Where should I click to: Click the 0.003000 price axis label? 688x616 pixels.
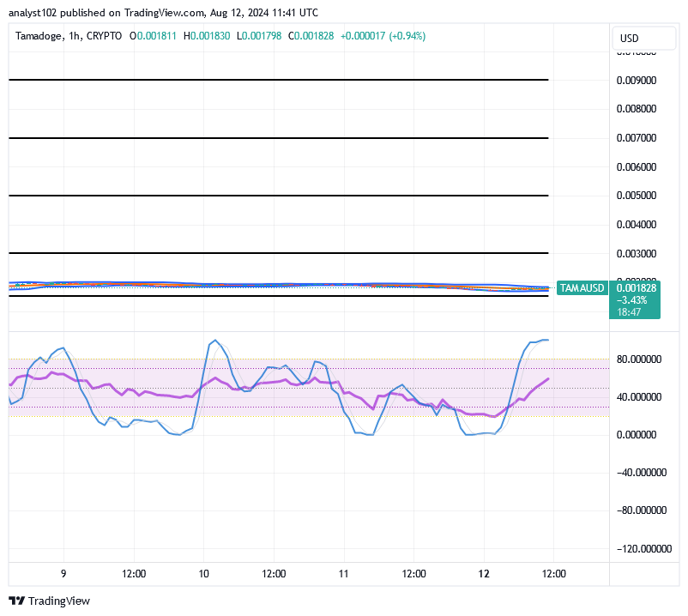click(x=637, y=254)
